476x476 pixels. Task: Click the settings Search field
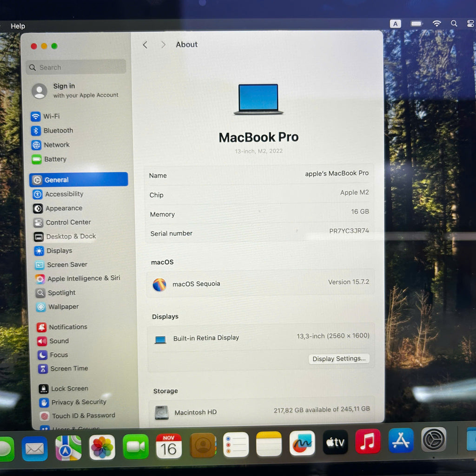[x=77, y=67]
